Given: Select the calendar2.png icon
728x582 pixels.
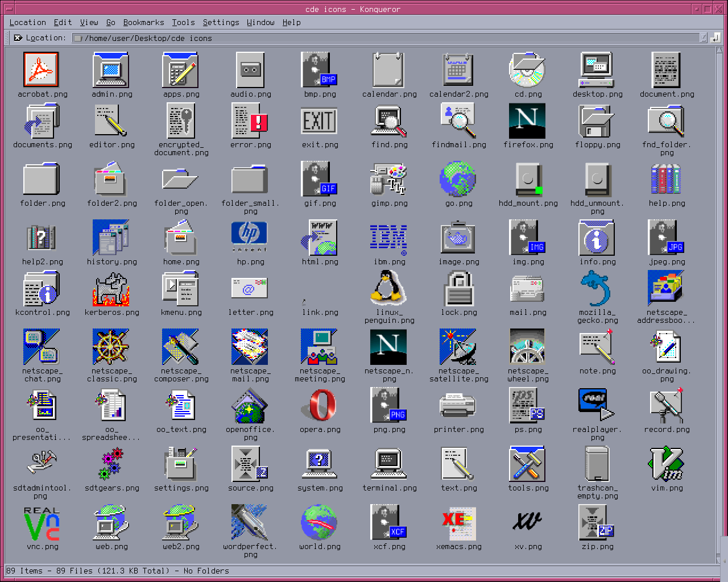Looking at the screenshot, I should 458,70.
